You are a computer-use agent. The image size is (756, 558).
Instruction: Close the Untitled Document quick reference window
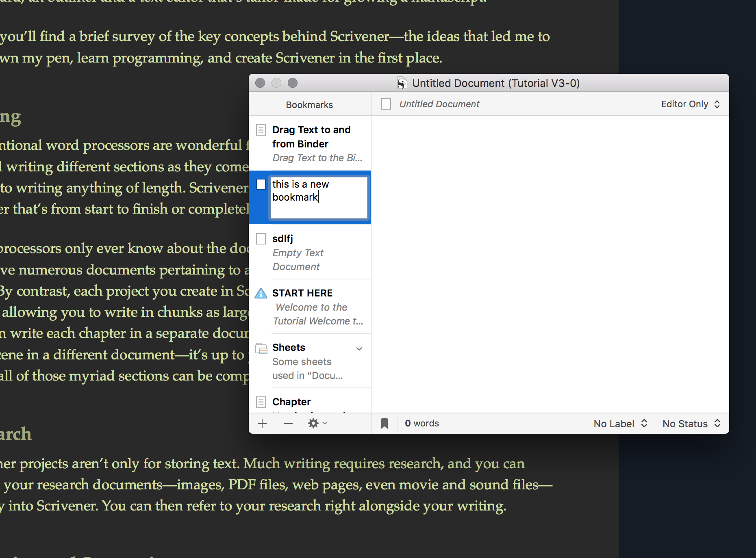pyautogui.click(x=260, y=83)
